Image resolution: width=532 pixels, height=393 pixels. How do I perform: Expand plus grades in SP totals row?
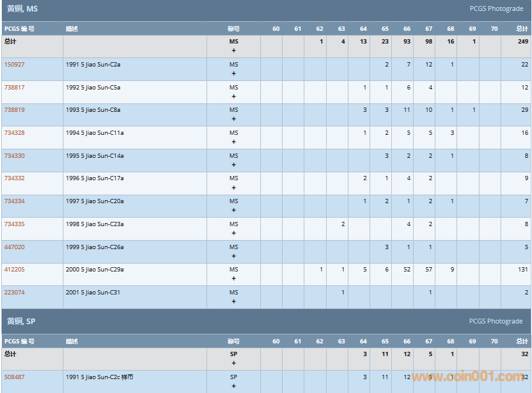point(234,363)
